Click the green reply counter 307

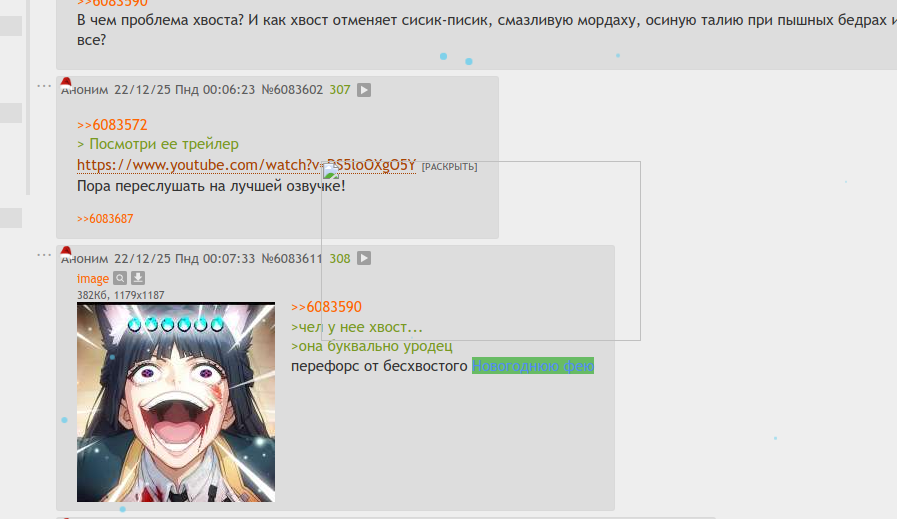click(x=340, y=90)
